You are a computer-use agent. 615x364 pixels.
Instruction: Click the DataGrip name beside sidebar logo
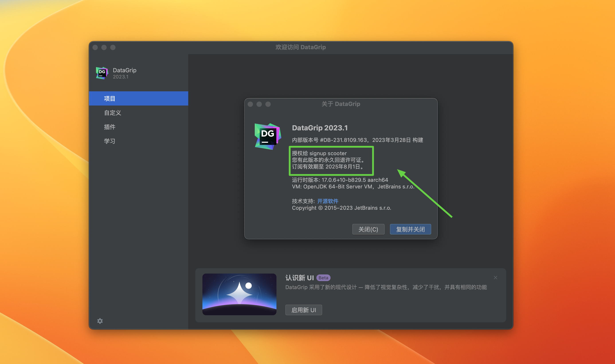pyautogui.click(x=124, y=70)
